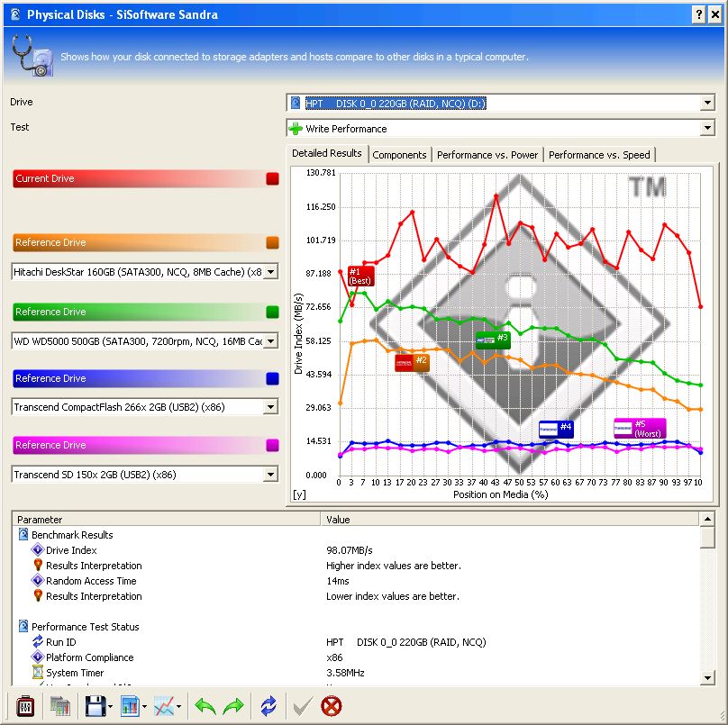Screen dimensions: 728x725
Task: Open the Performance vs. Speed tab
Action: pos(599,155)
